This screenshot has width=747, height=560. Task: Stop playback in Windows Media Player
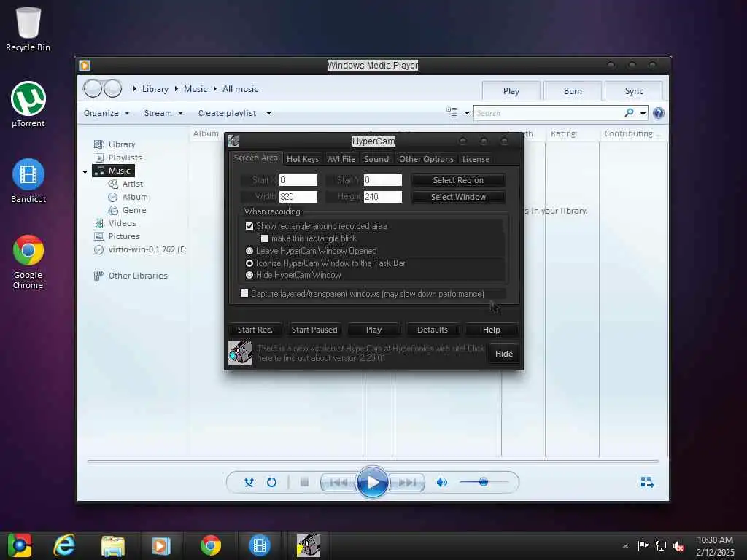click(x=304, y=483)
